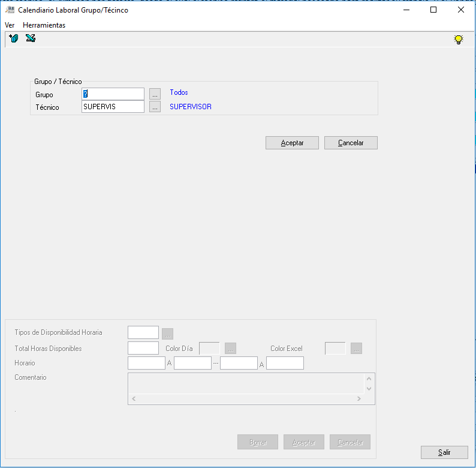Screen dimensions: 476x468
Task: Open the Herramientas menu
Action: point(44,25)
